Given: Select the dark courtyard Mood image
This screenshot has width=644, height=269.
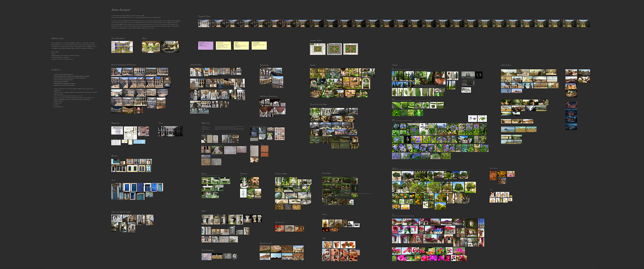Looking at the screenshot, I should point(170,47).
